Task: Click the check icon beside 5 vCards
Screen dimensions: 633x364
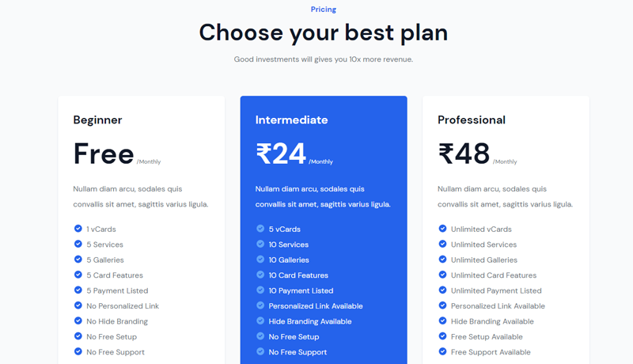Action: (x=260, y=229)
